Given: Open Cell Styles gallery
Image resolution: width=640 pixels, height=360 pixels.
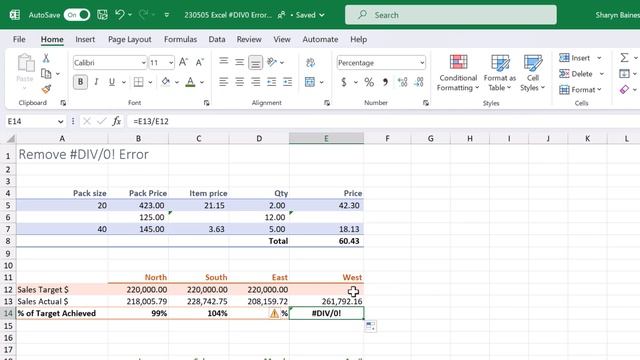Looking at the screenshot, I should (533, 73).
